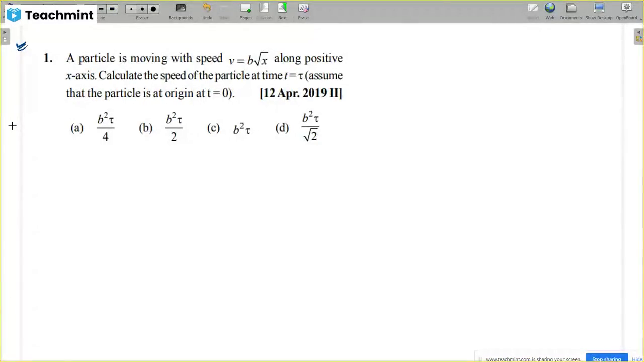644x362 pixels.
Task: Switch to the Board mode icon
Action: click(533, 11)
